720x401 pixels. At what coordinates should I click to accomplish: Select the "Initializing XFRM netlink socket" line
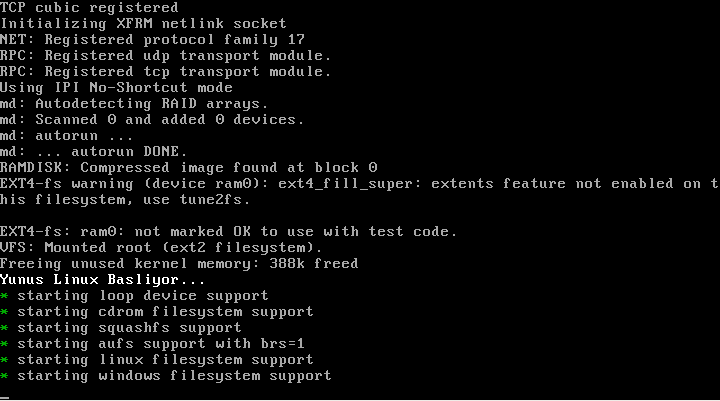(143, 23)
